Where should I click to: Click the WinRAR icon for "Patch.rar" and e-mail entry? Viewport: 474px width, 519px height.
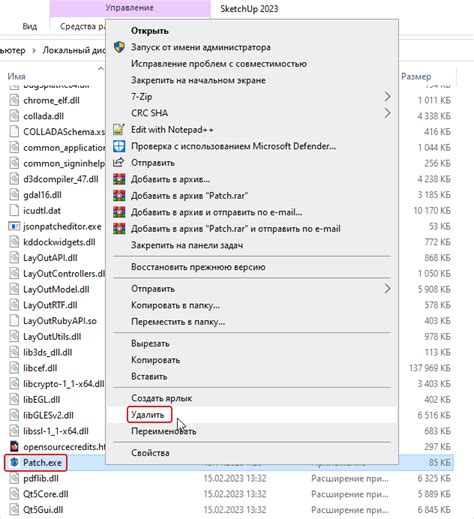coord(119,229)
